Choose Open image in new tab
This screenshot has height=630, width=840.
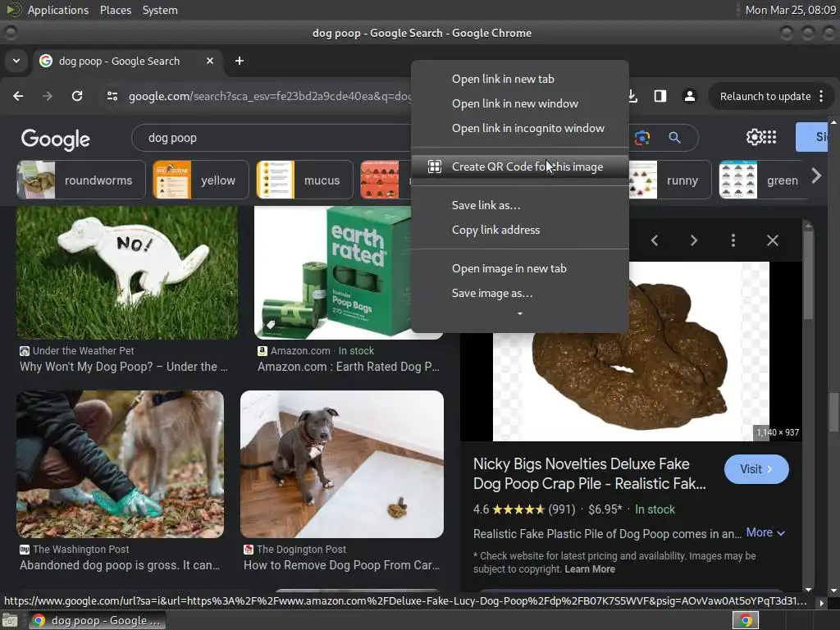(509, 268)
